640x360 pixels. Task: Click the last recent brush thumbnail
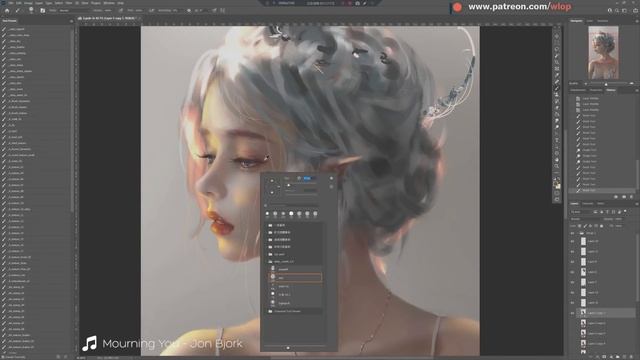pyautogui.click(x=316, y=213)
